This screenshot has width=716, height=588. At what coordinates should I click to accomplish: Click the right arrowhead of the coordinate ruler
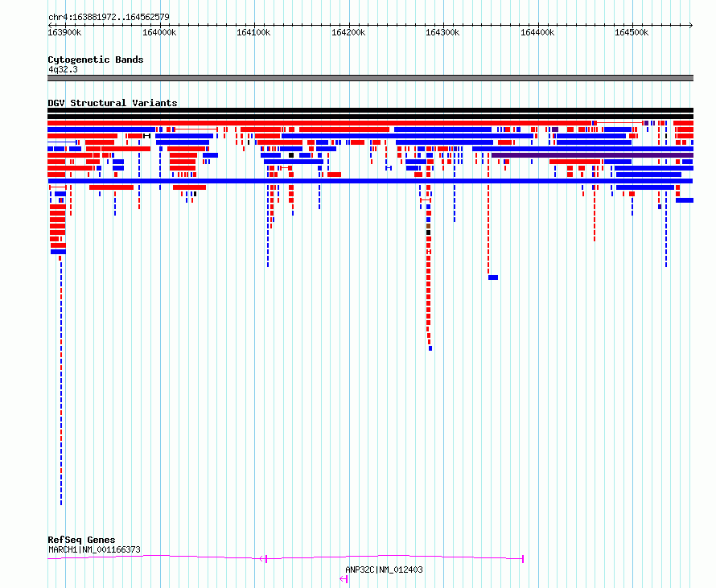tap(691, 25)
